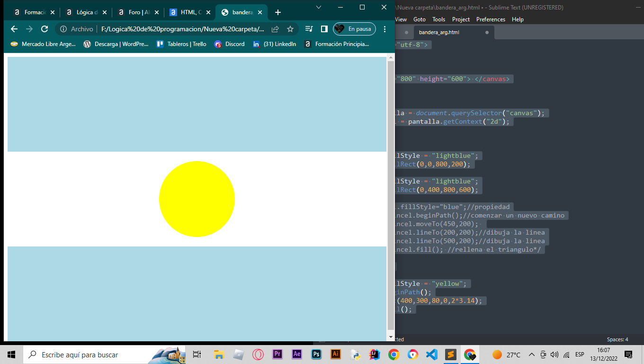The height and width of the screenshot is (364, 644).
Task: Launch Adobe Photoshop from taskbar
Action: click(316, 354)
